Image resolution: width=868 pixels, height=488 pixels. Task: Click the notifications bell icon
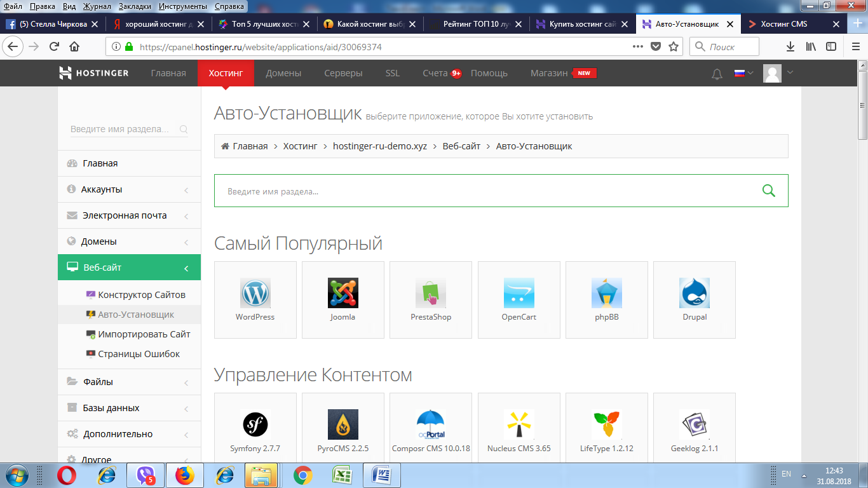click(717, 74)
